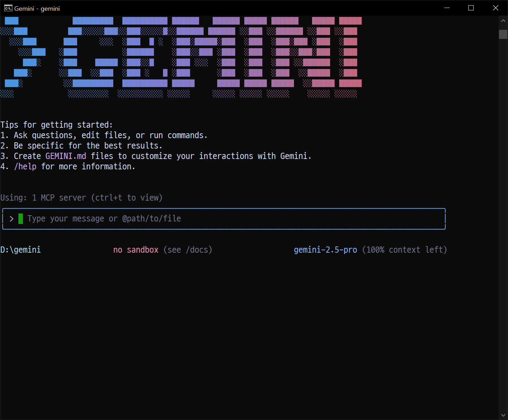
Task: Click the console icon in the title bar
Action: [8, 8]
